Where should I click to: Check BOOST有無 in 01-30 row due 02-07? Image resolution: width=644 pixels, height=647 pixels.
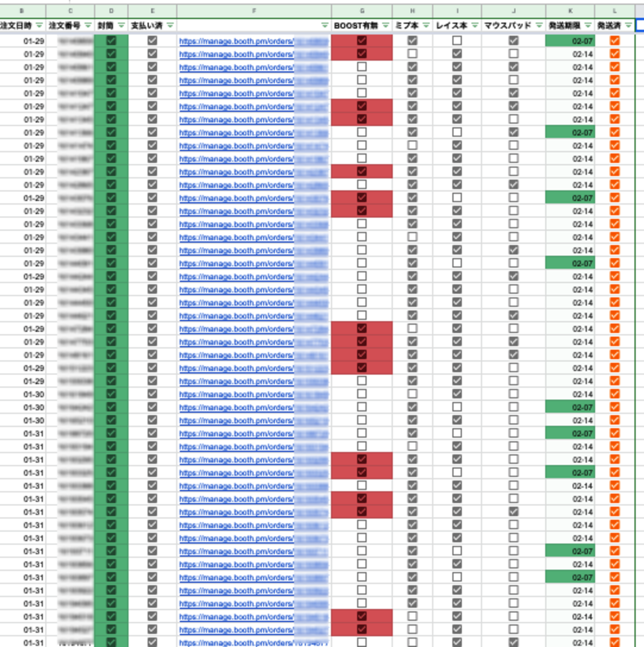(x=362, y=407)
